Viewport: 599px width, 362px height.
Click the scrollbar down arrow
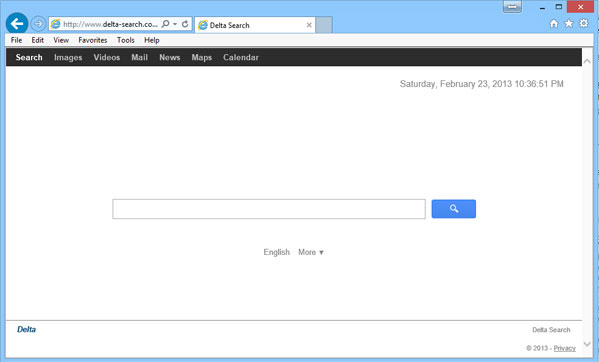click(x=587, y=344)
